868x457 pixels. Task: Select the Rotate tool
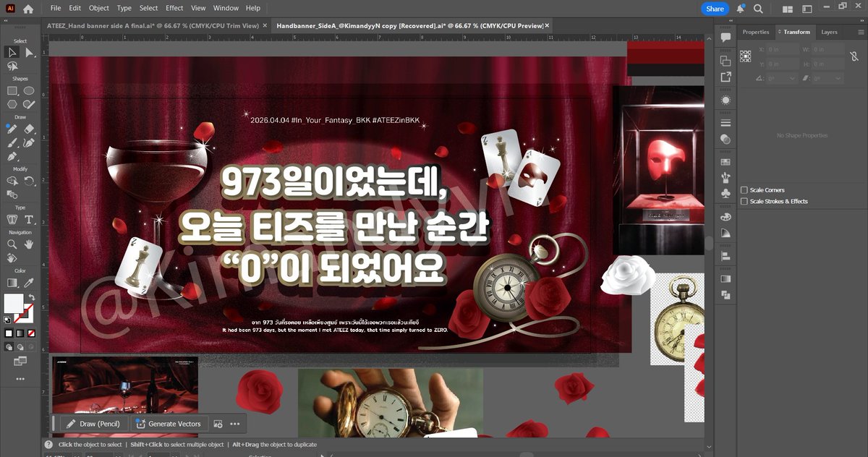tap(29, 181)
